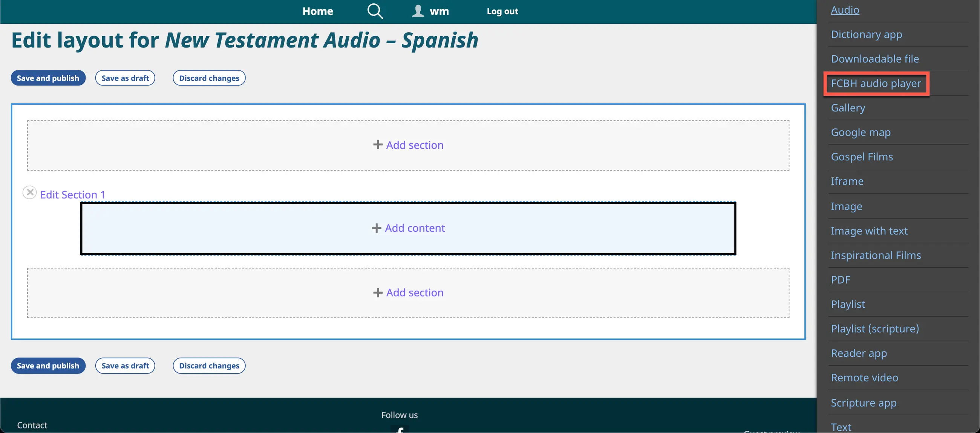Select the Audio block type
The width and height of the screenshot is (980, 433).
pos(845,10)
